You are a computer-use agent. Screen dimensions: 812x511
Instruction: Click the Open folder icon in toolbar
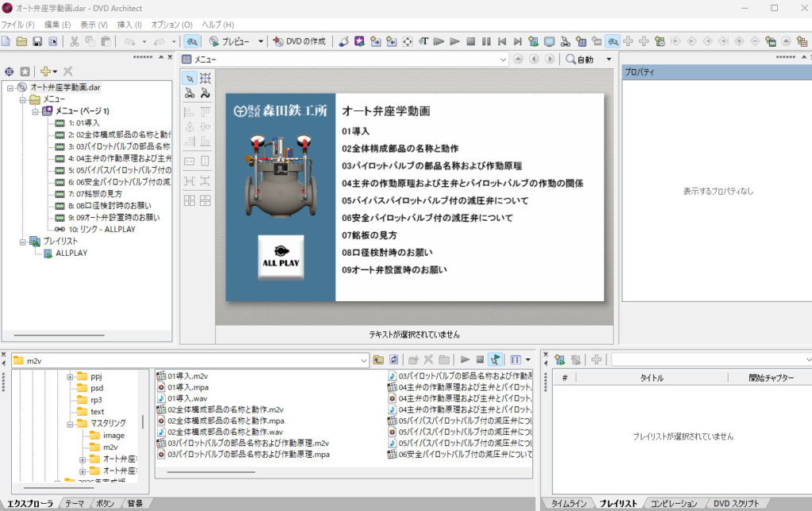pyautogui.click(x=22, y=41)
